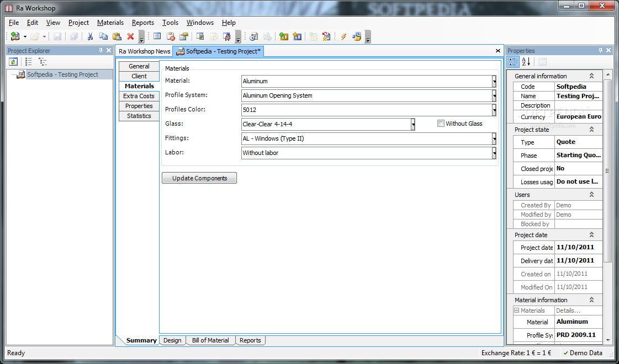Click the blue list window toolbar icon
Image resolution: width=619 pixels, height=364 pixels.
[x=157, y=37]
